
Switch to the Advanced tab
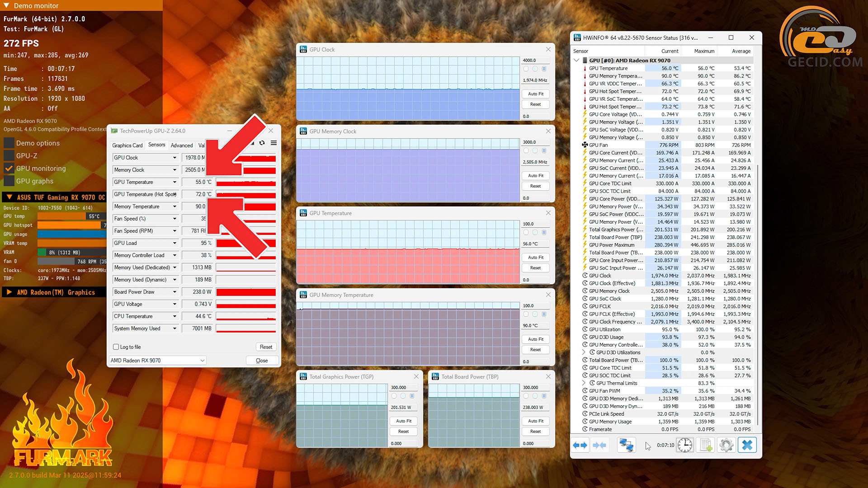[182, 145]
